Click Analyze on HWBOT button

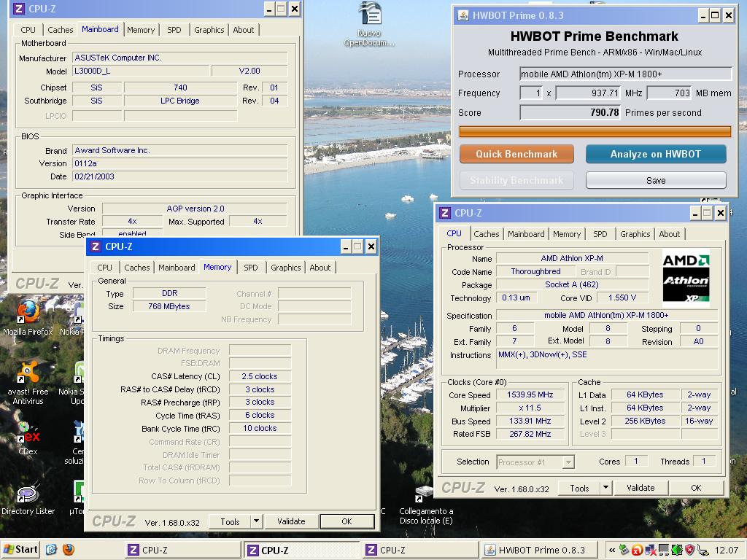tap(656, 154)
